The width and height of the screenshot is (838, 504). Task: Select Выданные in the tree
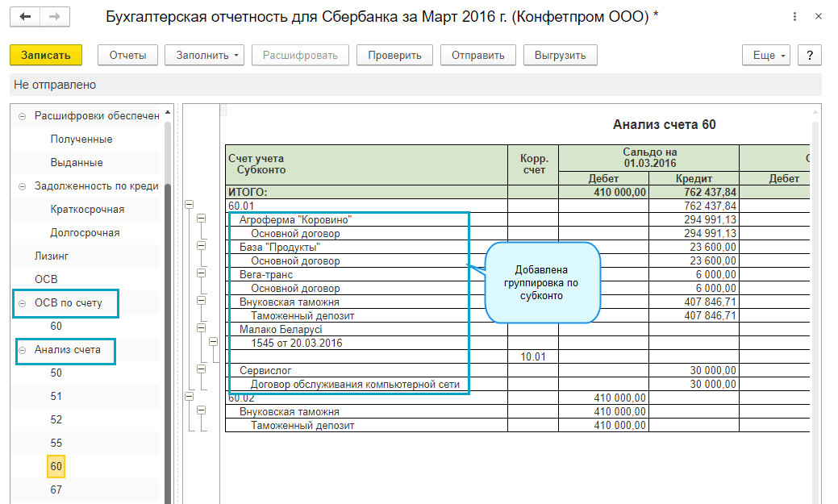pyautogui.click(x=77, y=162)
